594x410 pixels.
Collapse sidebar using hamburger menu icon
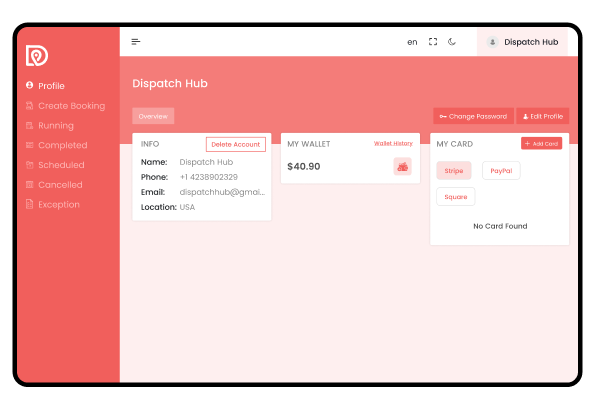[x=136, y=42]
